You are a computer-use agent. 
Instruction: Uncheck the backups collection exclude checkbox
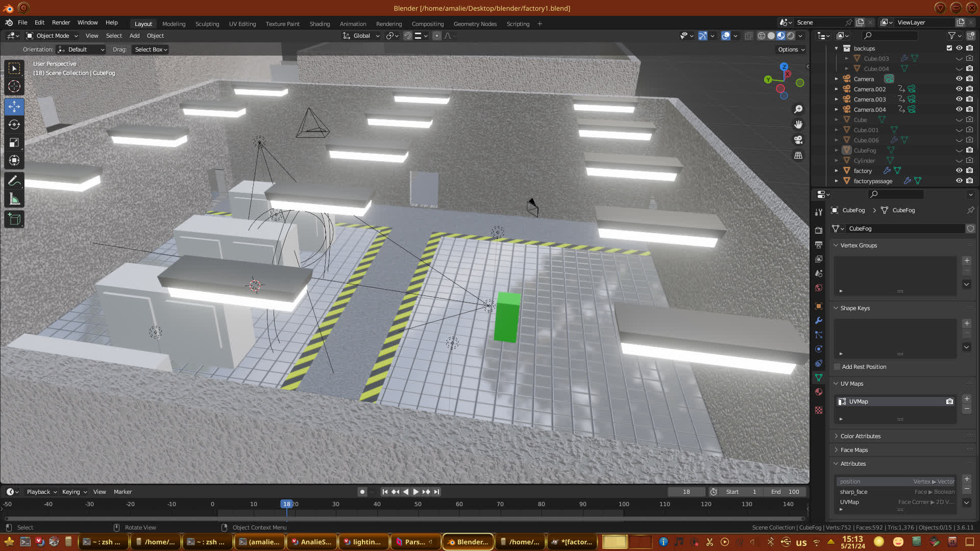pyautogui.click(x=949, y=48)
